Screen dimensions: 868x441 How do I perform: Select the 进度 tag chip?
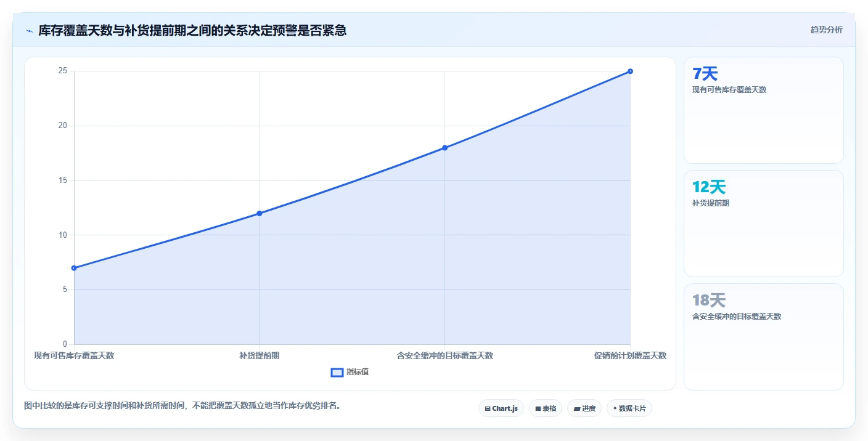point(584,408)
